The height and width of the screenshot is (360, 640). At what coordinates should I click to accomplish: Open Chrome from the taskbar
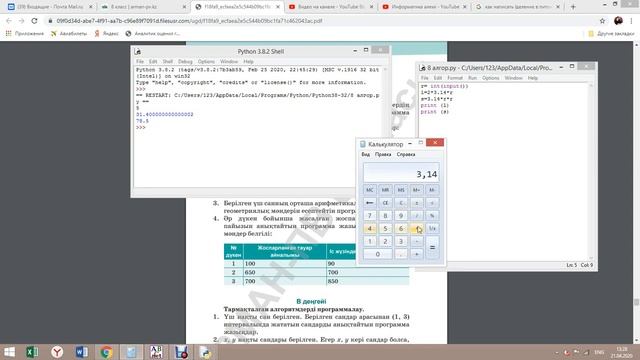(106, 352)
